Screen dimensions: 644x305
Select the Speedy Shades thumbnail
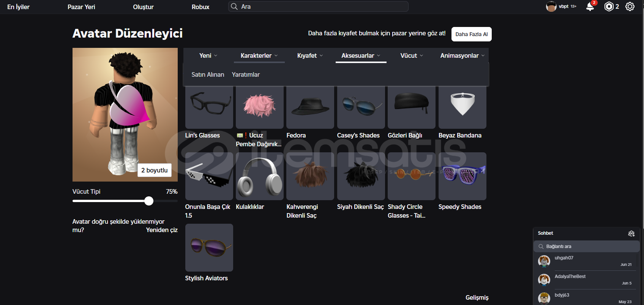point(462,176)
